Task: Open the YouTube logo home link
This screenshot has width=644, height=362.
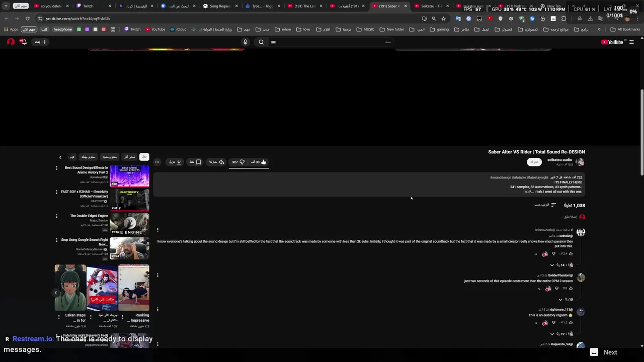Action: [612, 42]
